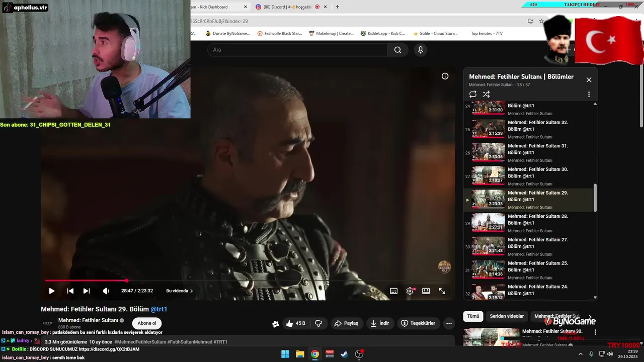The image size is (644, 362).
Task: Click the video info card icon
Action: coord(445,76)
